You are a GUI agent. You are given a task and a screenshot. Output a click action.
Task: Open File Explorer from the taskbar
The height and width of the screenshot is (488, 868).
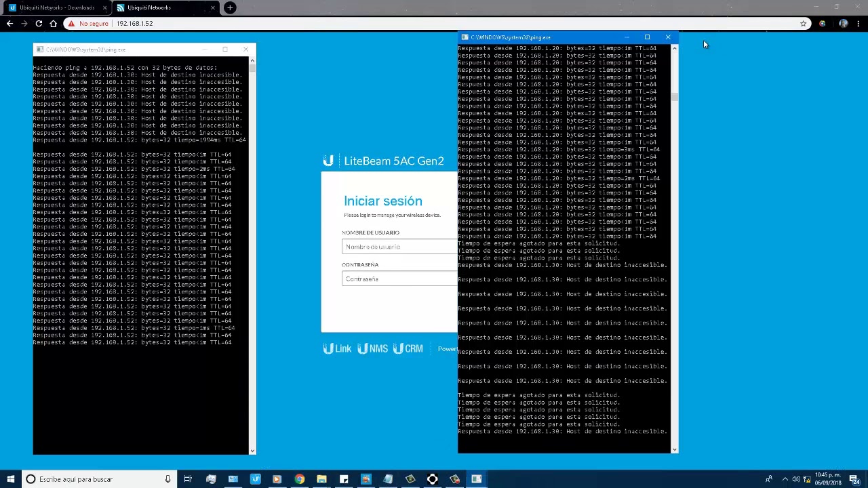(x=321, y=479)
